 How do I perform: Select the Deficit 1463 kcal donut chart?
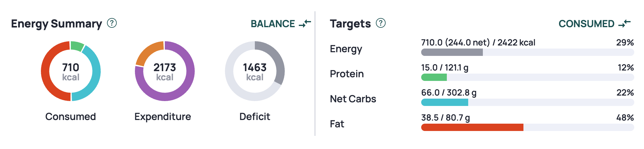(255, 71)
